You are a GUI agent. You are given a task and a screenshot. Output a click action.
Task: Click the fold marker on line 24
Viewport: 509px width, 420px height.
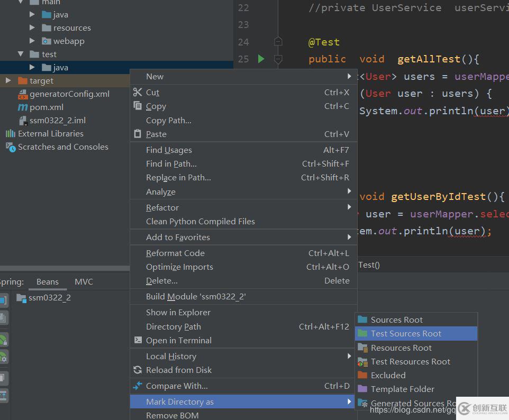[278, 42]
